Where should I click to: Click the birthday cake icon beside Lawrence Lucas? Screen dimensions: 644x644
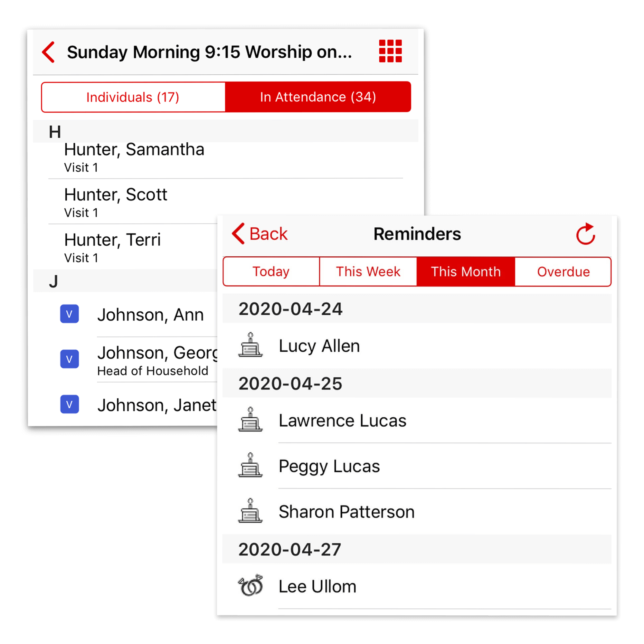[x=250, y=420]
